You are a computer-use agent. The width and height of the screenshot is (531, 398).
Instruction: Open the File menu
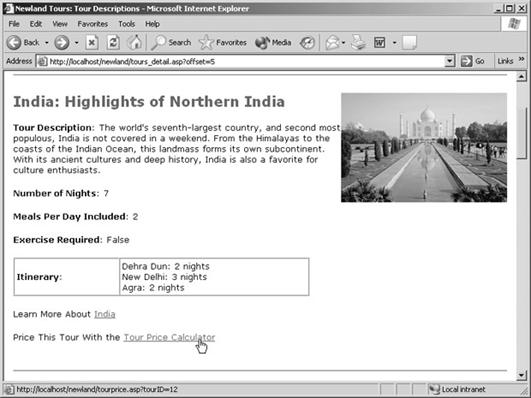coord(14,24)
